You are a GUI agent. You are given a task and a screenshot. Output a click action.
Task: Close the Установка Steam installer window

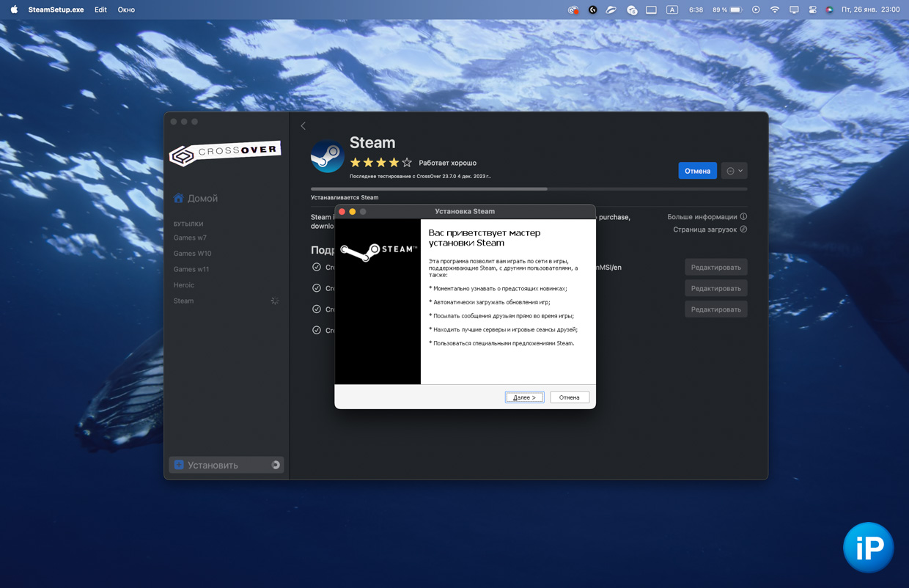coord(342,211)
